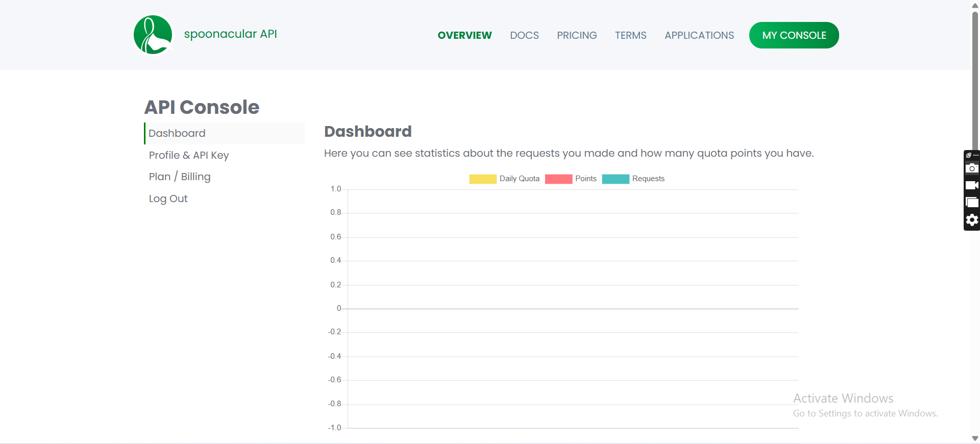This screenshot has width=980, height=444.
Task: Open the capture tool settings gear
Action: pos(972,220)
